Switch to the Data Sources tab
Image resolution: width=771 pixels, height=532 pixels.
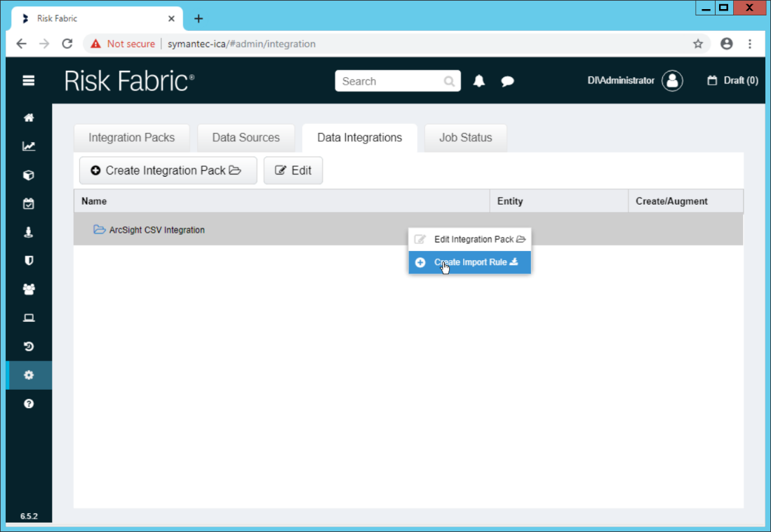tap(246, 137)
